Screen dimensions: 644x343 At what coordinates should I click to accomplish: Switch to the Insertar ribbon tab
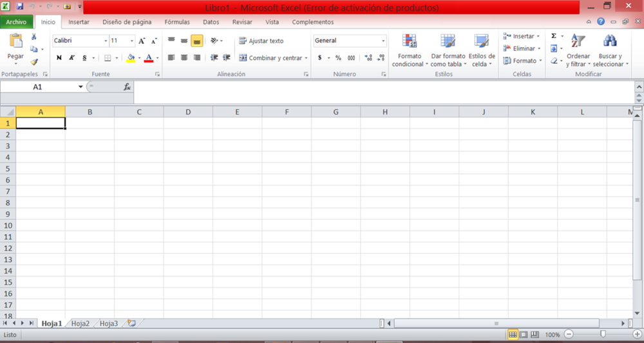point(79,22)
